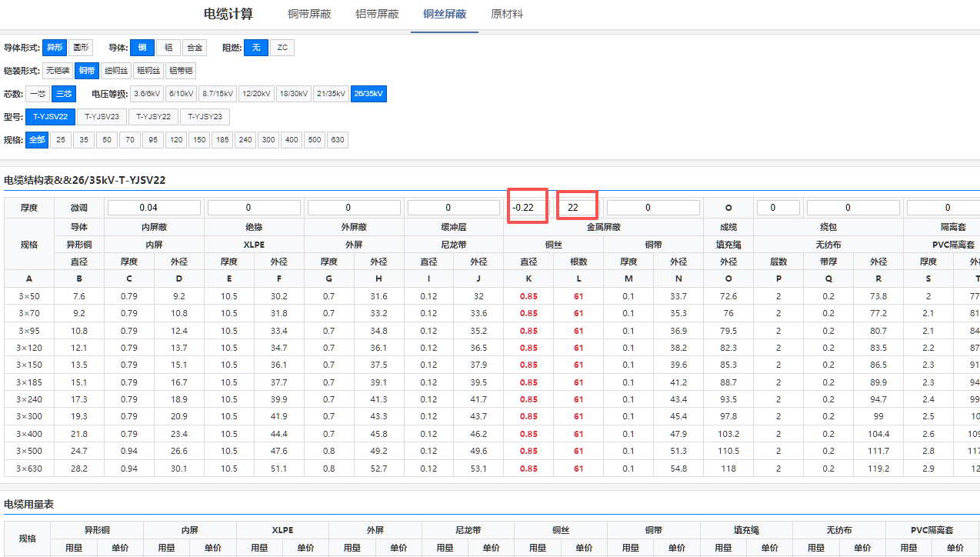The height and width of the screenshot is (557, 980).
Task: Select 8.7/15kV voltage level
Action: pyautogui.click(x=217, y=94)
